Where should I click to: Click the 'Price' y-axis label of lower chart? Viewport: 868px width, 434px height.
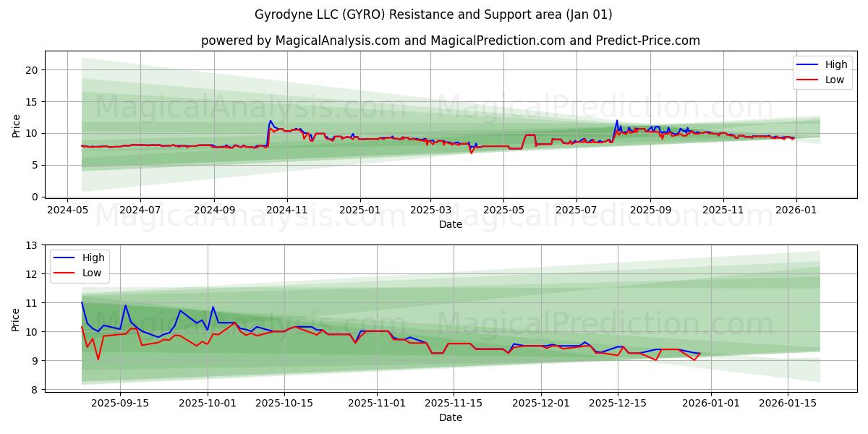(16, 318)
